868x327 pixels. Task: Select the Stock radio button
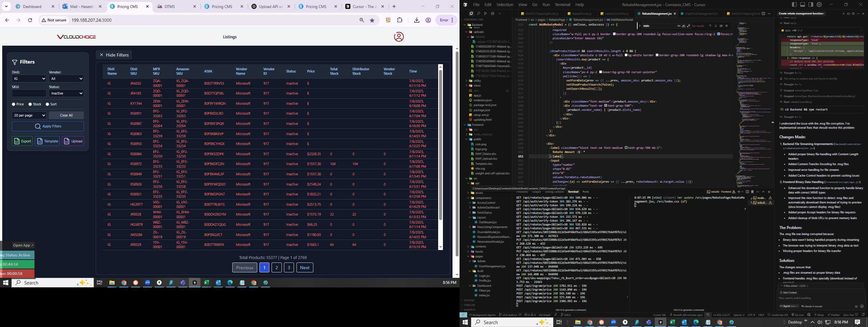tap(30, 104)
